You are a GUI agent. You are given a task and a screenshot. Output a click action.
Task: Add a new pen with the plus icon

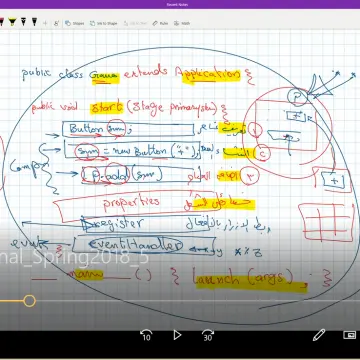45,23
